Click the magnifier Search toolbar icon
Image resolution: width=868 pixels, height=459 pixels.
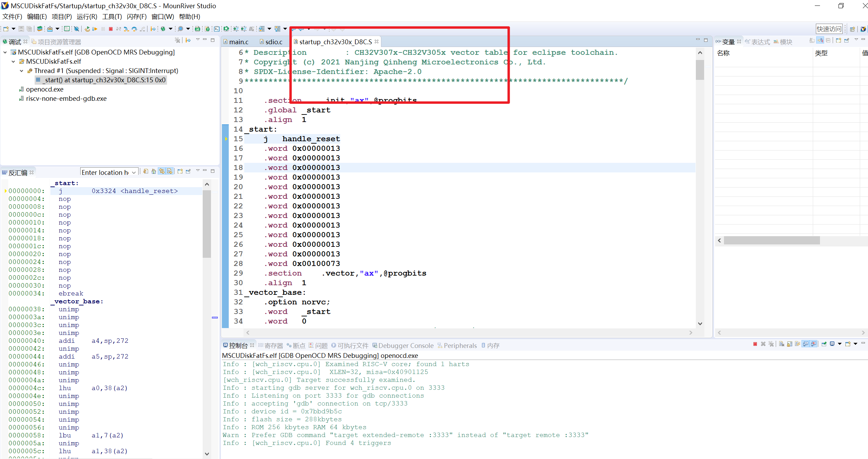pos(180,29)
